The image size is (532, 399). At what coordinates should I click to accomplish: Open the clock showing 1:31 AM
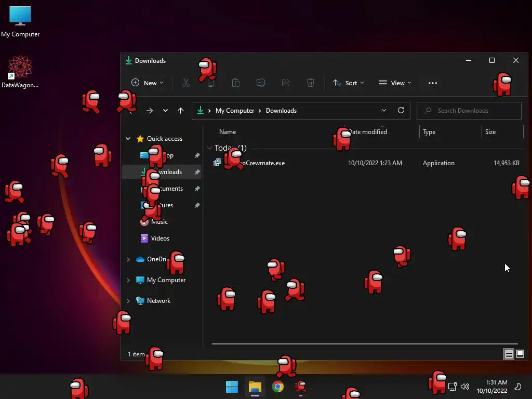pos(492,387)
